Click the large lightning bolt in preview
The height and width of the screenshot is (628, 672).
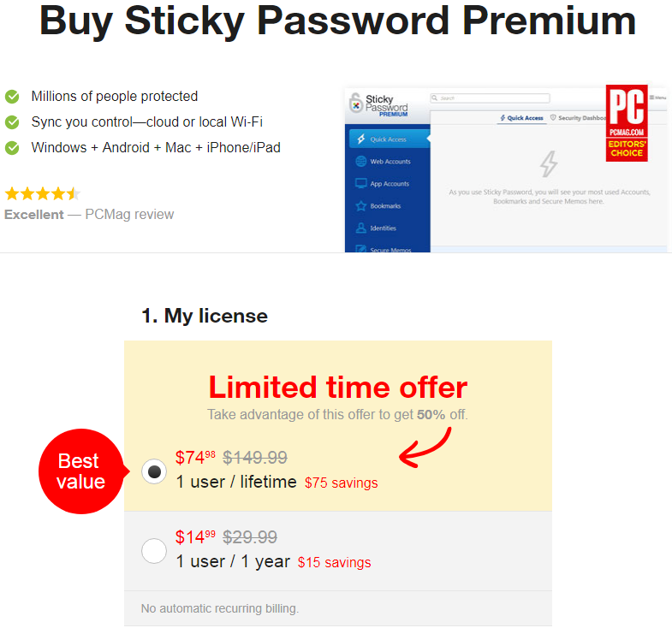tap(549, 163)
